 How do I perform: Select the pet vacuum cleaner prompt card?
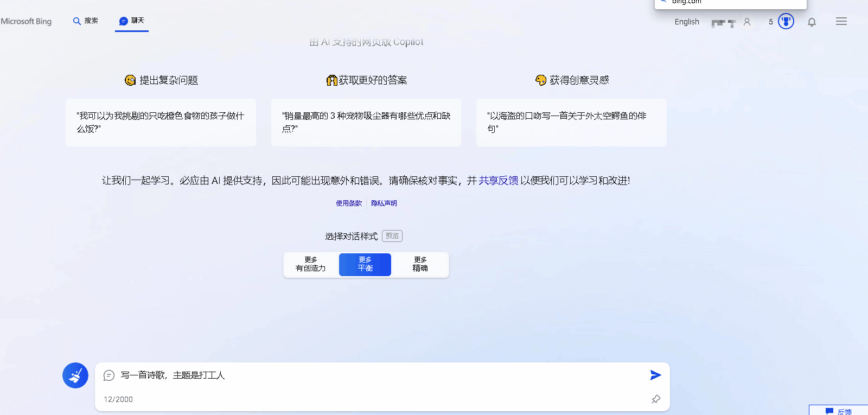pyautogui.click(x=366, y=123)
